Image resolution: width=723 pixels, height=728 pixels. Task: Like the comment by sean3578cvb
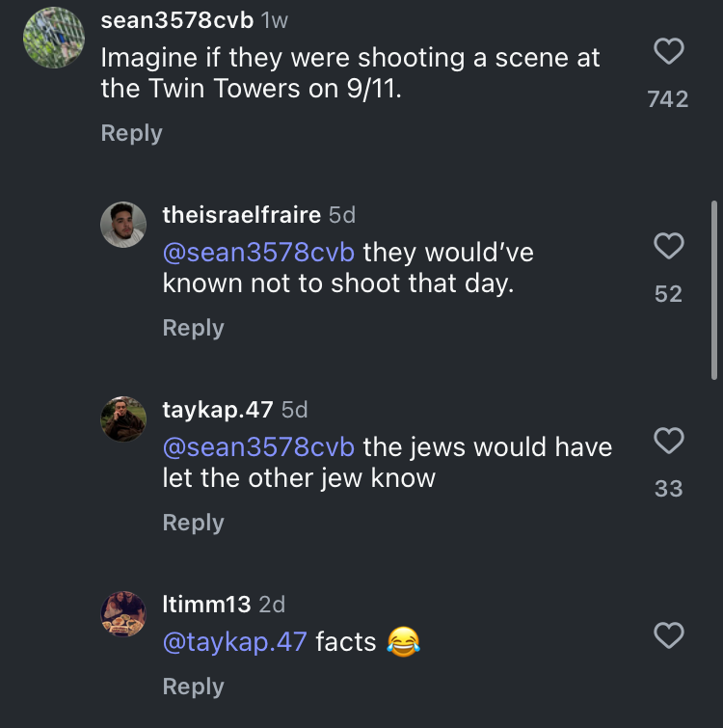[x=669, y=52]
